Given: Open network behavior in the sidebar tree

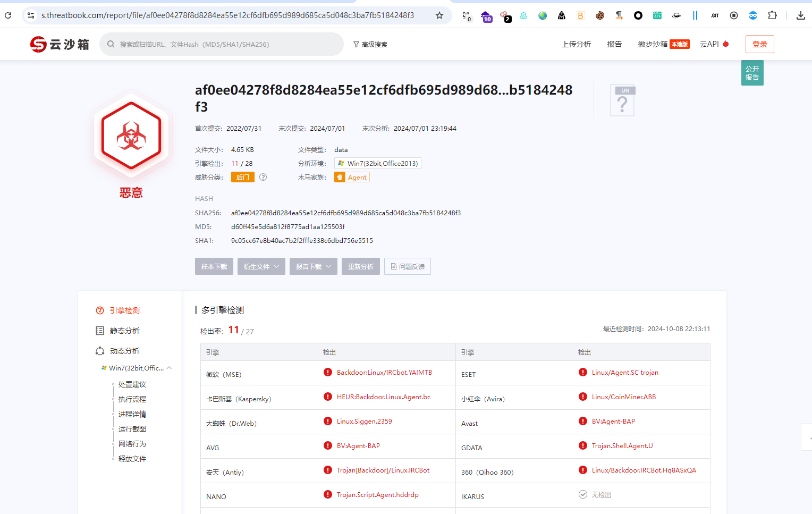Looking at the screenshot, I should click(x=132, y=444).
